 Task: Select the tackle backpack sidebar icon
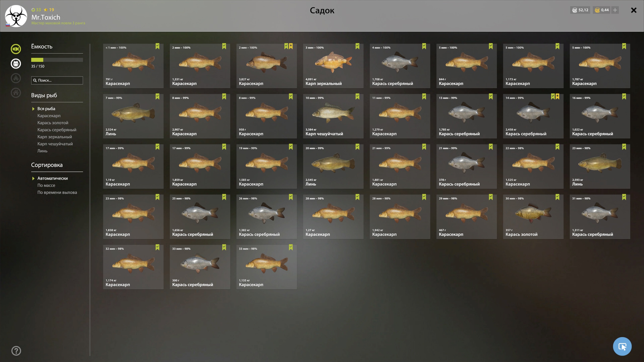(16, 64)
